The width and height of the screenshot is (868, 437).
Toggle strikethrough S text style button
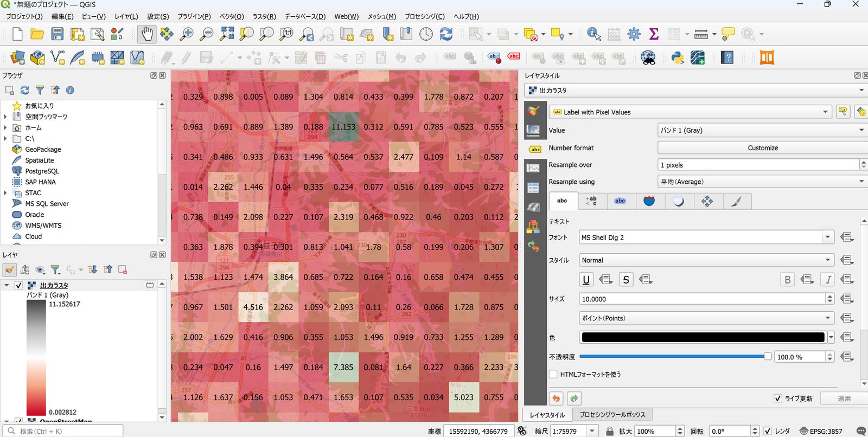[626, 280]
